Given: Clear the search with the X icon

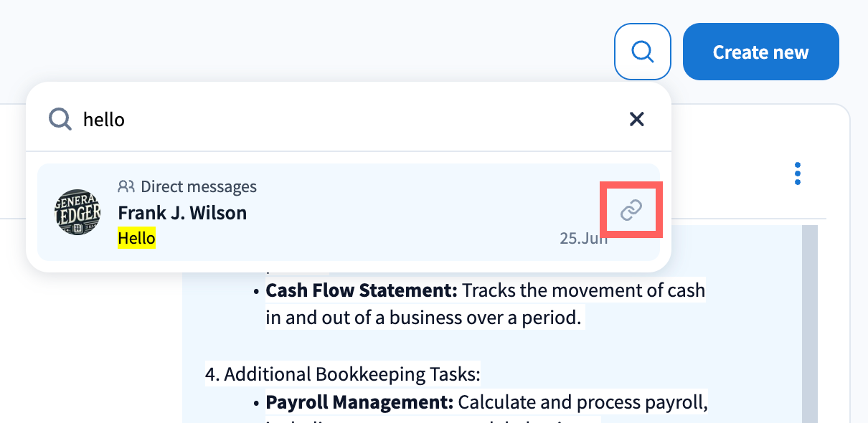Looking at the screenshot, I should tap(636, 119).
